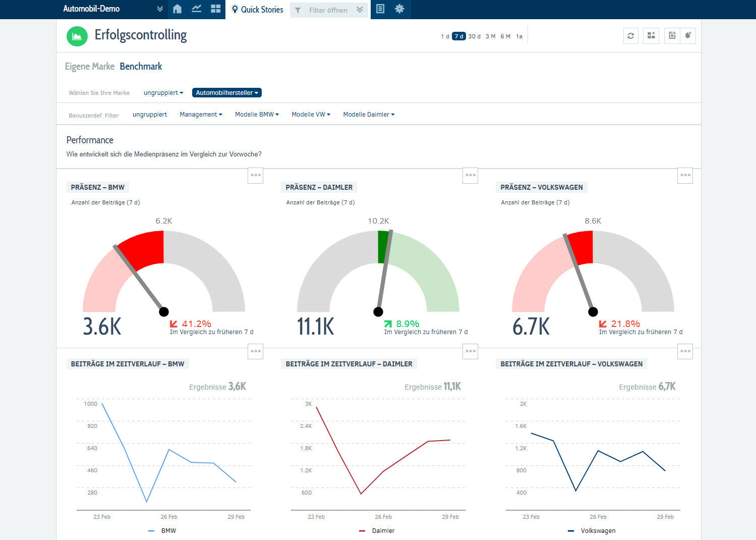Click the 41.2% change value
The height and width of the screenshot is (540, 756).
[196, 324]
